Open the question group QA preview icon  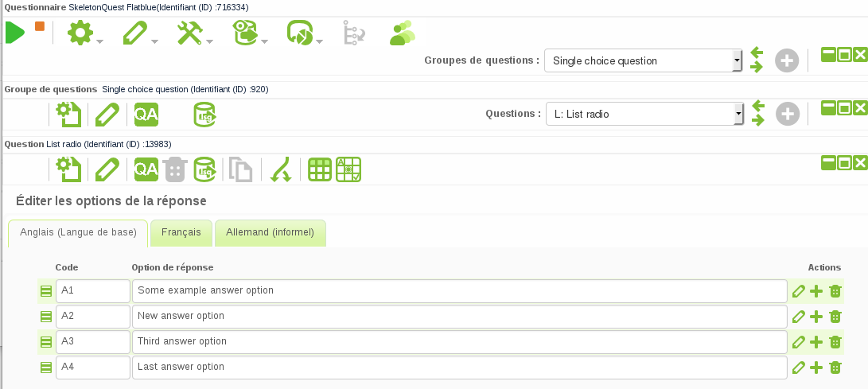click(146, 115)
